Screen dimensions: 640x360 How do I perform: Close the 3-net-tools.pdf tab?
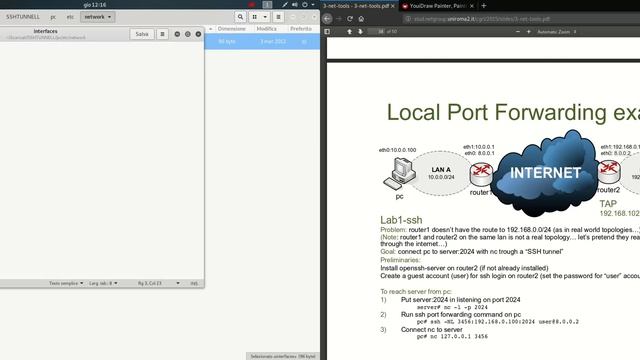coord(393,6)
